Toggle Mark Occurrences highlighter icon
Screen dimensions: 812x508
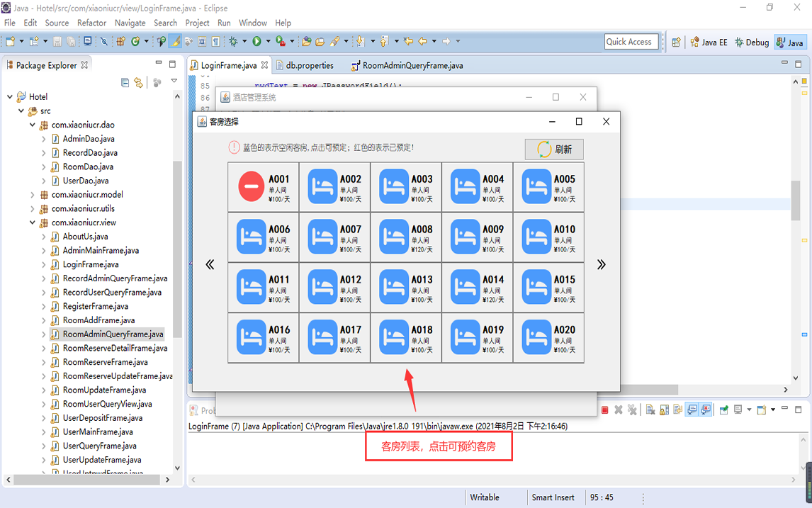pos(175,41)
